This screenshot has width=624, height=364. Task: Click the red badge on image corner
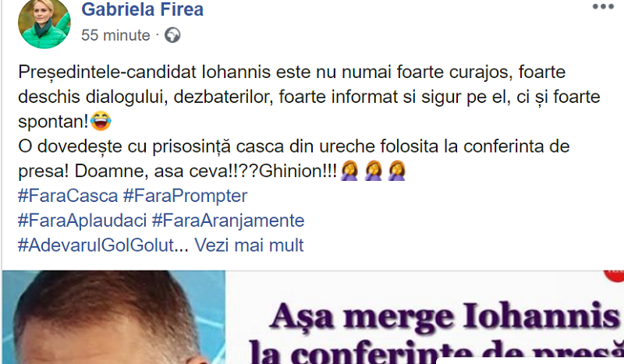pos(615,275)
